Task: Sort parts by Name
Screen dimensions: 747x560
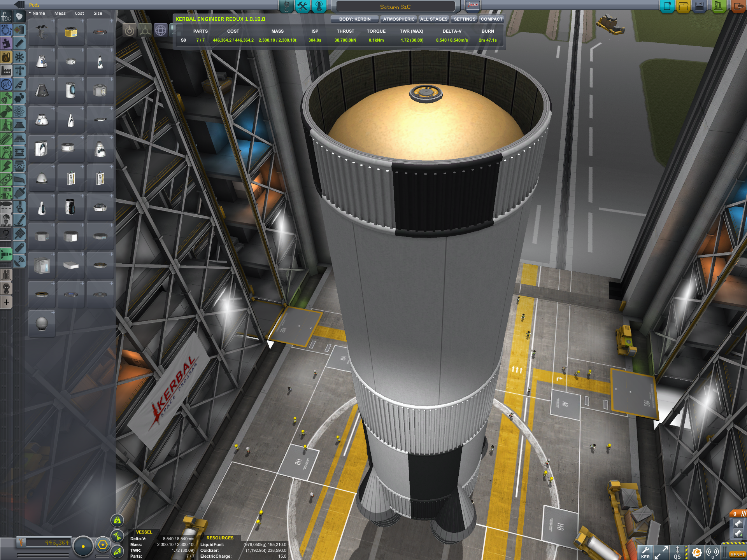Action: click(x=39, y=13)
